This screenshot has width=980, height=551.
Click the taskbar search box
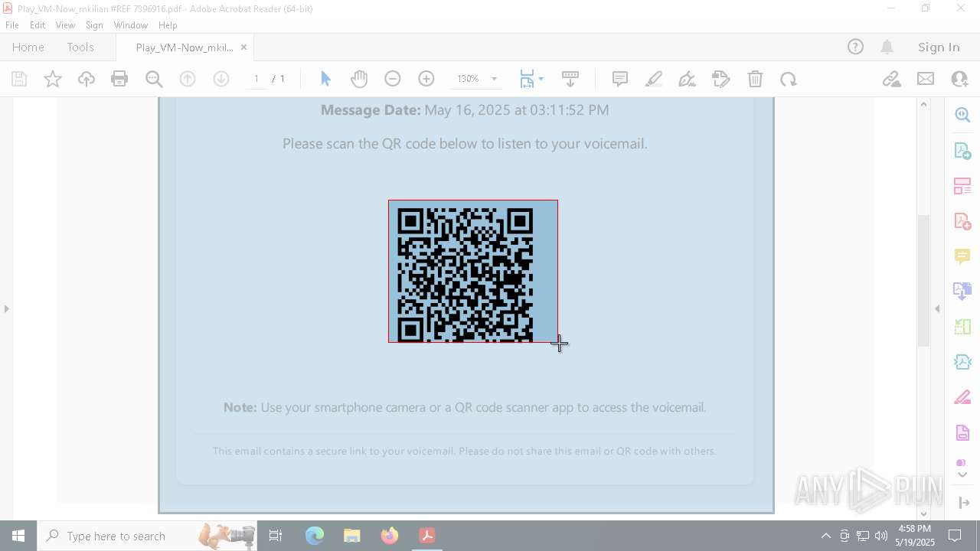tap(147, 536)
